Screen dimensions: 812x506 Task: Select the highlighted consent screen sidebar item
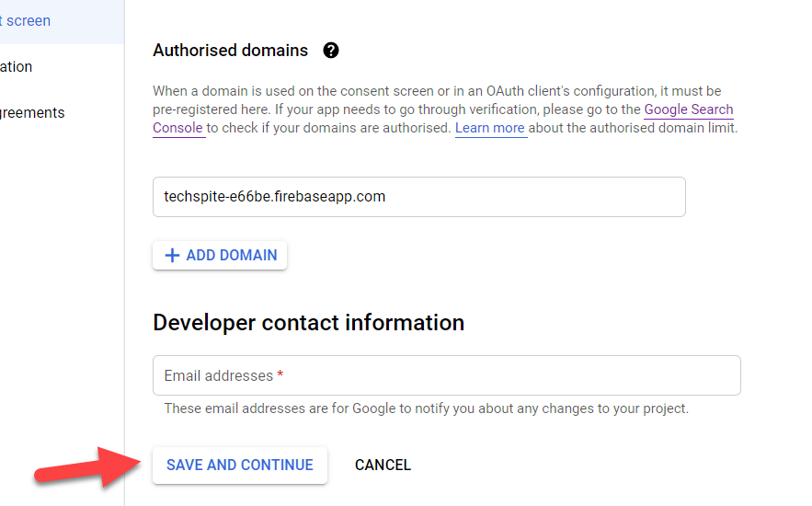tap(28, 20)
